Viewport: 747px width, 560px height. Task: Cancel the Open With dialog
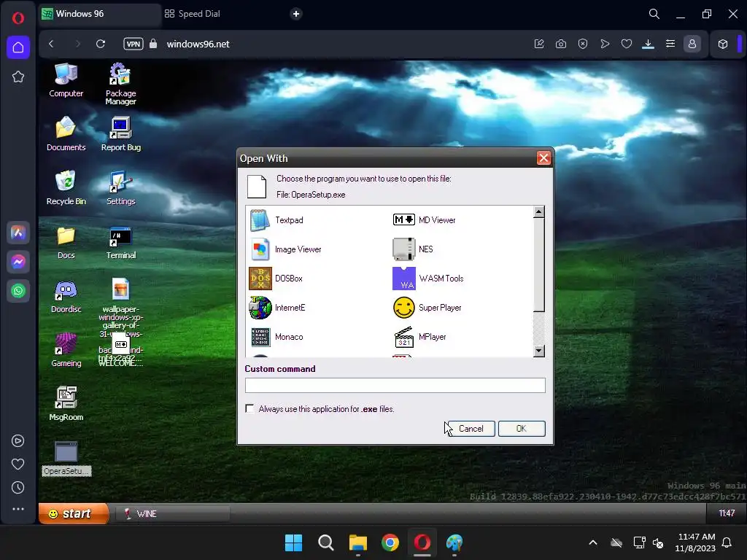click(x=471, y=429)
